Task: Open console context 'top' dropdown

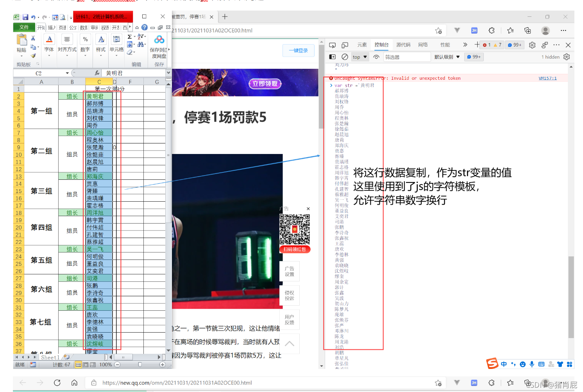Action: [x=360, y=57]
